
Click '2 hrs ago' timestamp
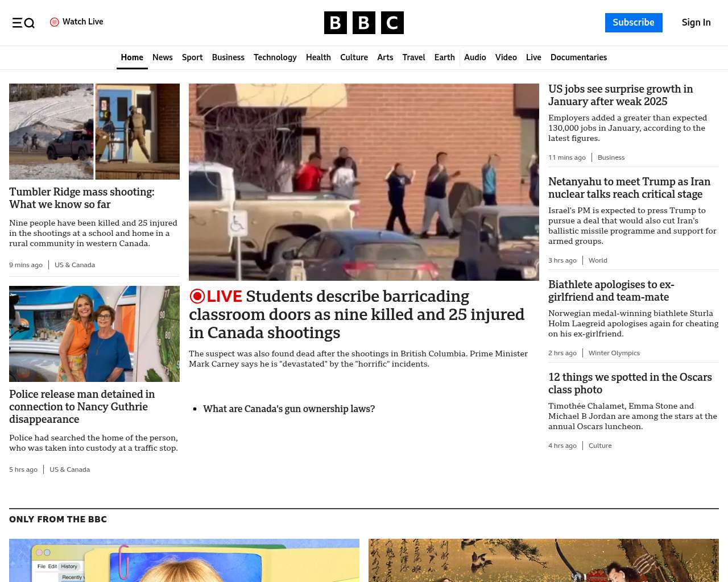click(562, 353)
